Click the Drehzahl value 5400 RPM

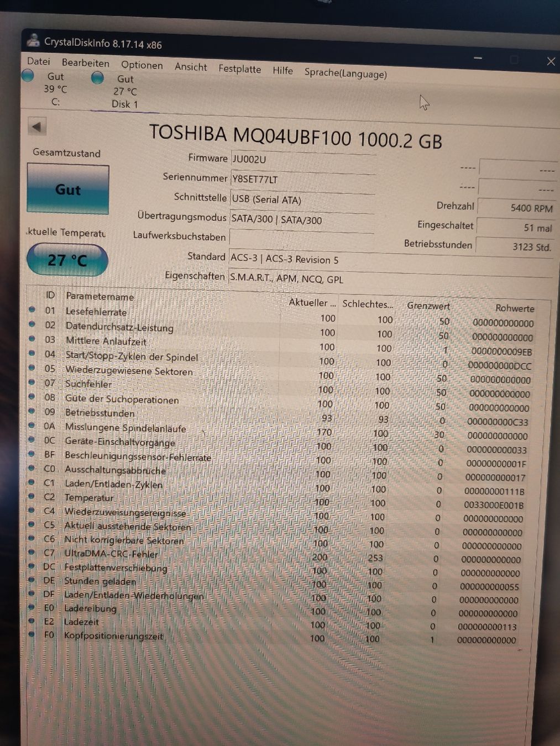516,207
